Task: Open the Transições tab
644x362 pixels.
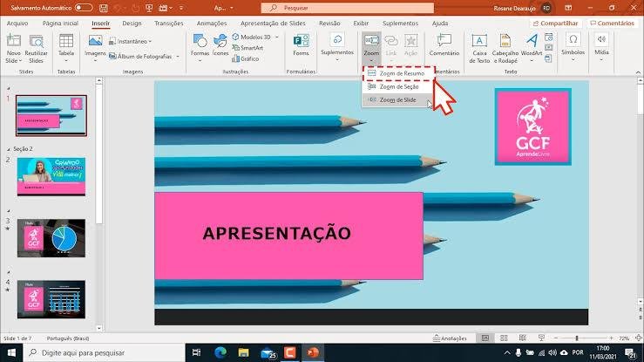Action: coord(169,24)
